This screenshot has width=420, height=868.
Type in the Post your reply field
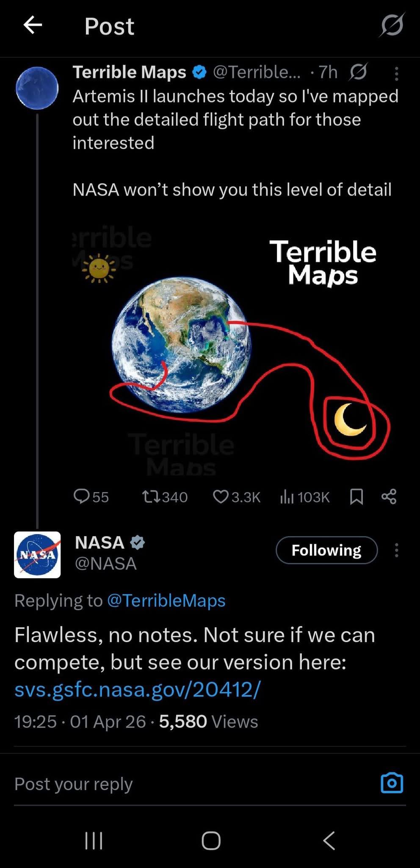pos(169,784)
